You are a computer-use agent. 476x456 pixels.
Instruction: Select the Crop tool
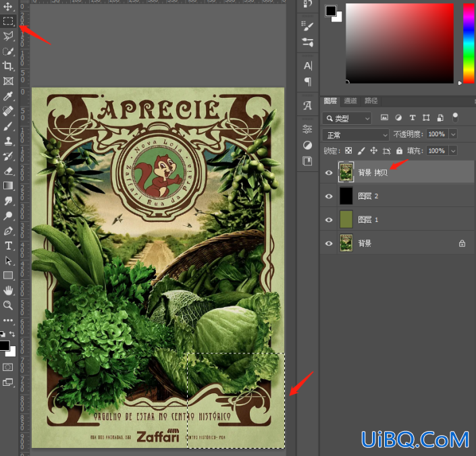tap(8, 66)
